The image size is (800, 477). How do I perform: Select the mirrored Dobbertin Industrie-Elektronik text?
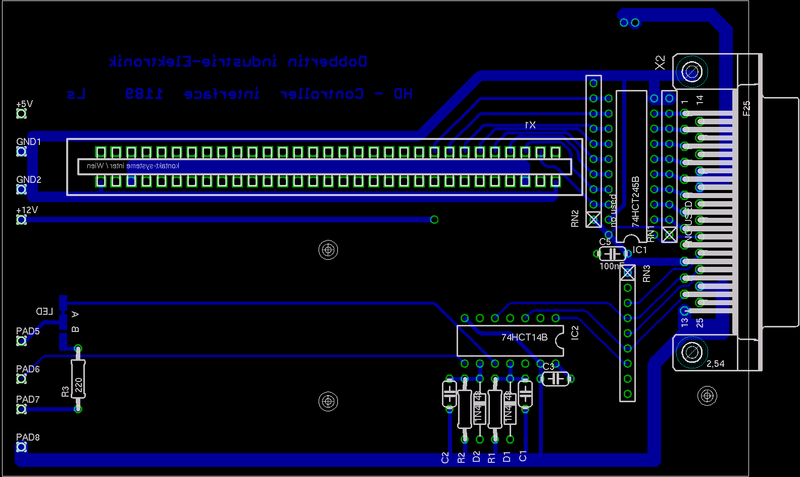tap(238, 62)
